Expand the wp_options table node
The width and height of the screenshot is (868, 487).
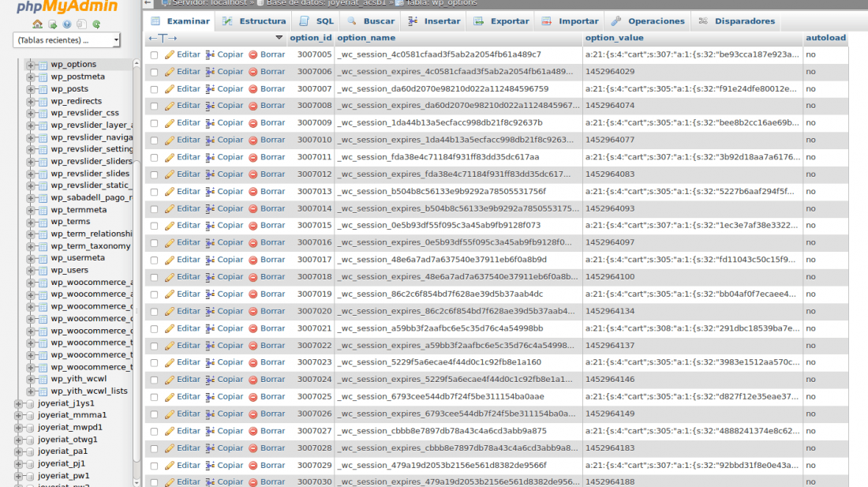click(x=31, y=65)
